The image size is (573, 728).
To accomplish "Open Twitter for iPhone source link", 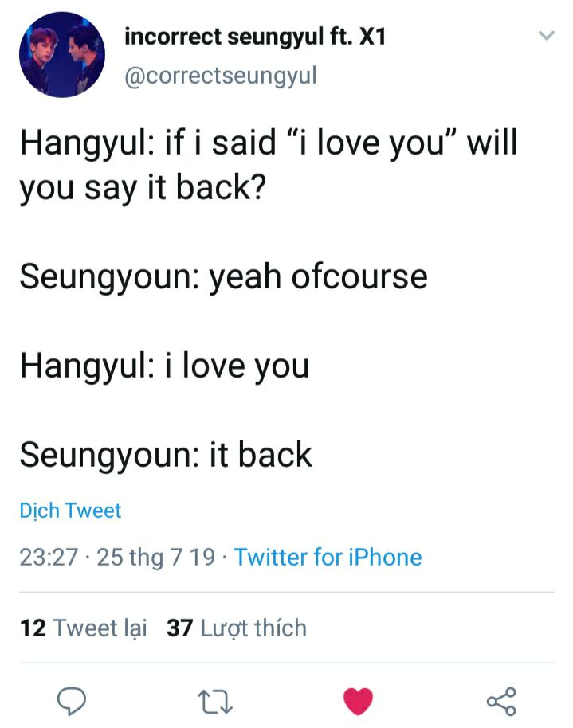I will (x=328, y=557).
